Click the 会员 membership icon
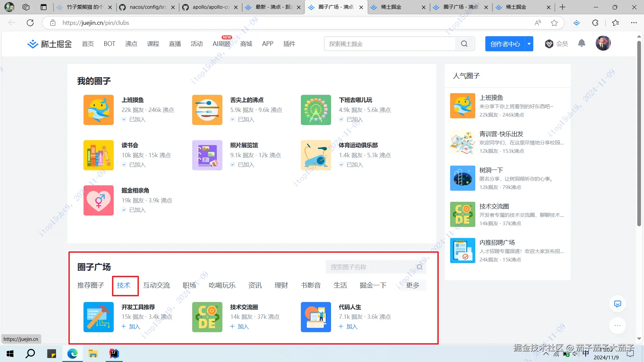 click(549, 44)
